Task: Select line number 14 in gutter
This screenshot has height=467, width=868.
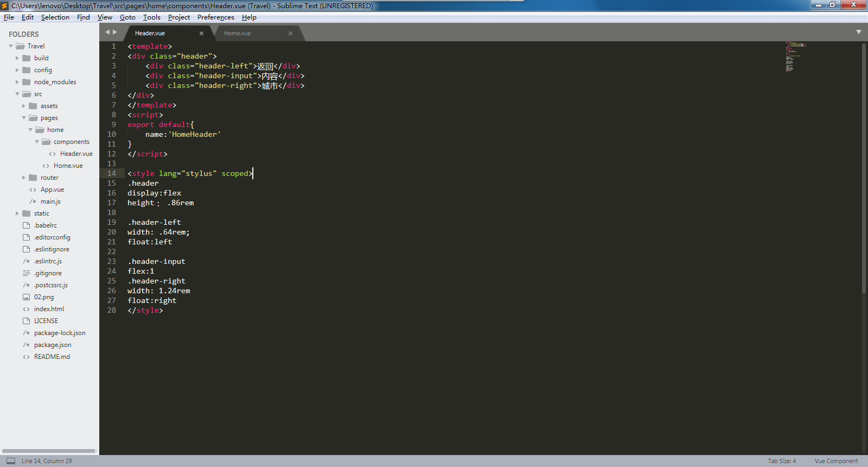Action: (112, 173)
